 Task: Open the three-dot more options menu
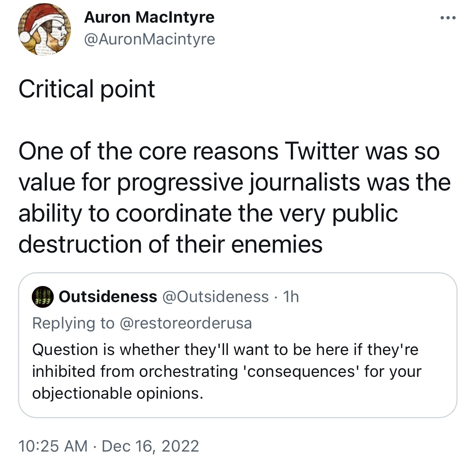click(448, 18)
